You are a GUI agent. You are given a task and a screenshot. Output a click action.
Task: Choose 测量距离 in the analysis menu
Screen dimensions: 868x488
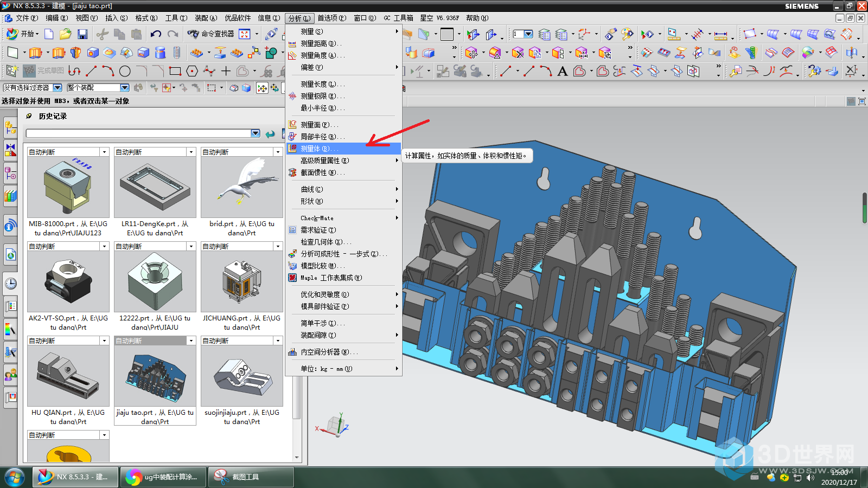pos(343,43)
